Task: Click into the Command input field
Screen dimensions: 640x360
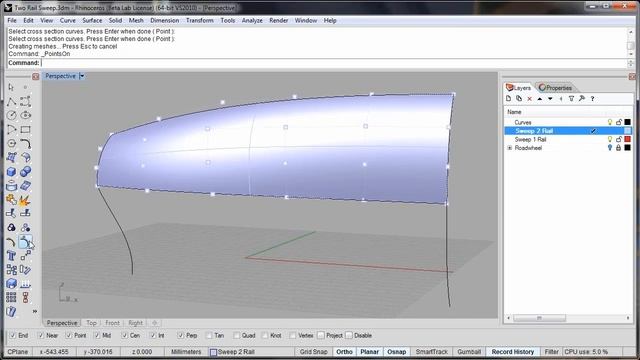Action: click(333, 63)
